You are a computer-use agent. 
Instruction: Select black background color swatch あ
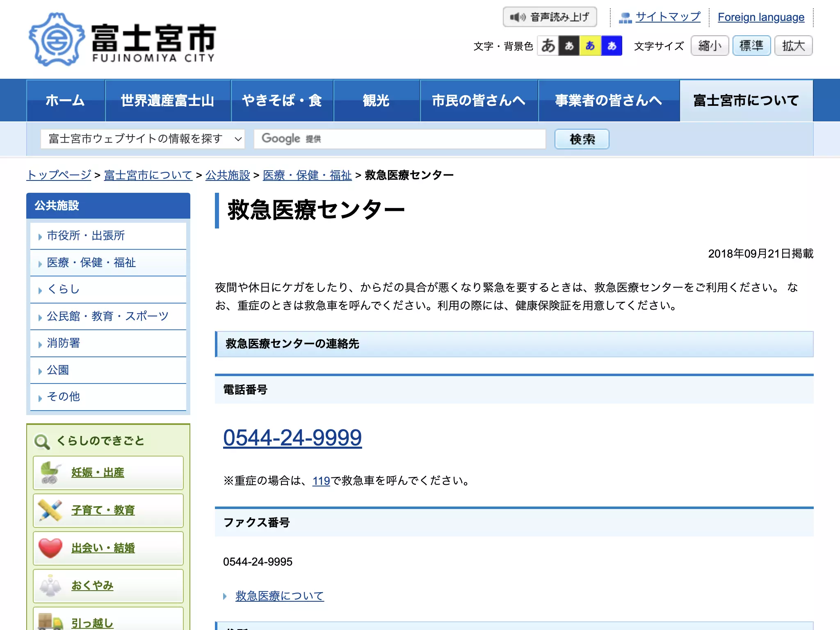pyautogui.click(x=569, y=46)
